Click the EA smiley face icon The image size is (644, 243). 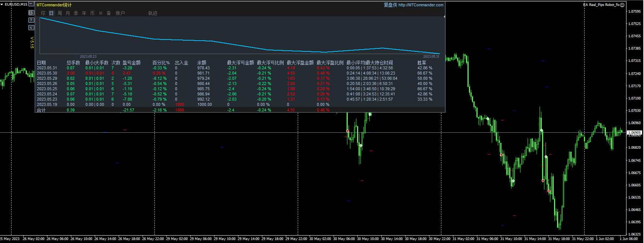tap(622, 5)
